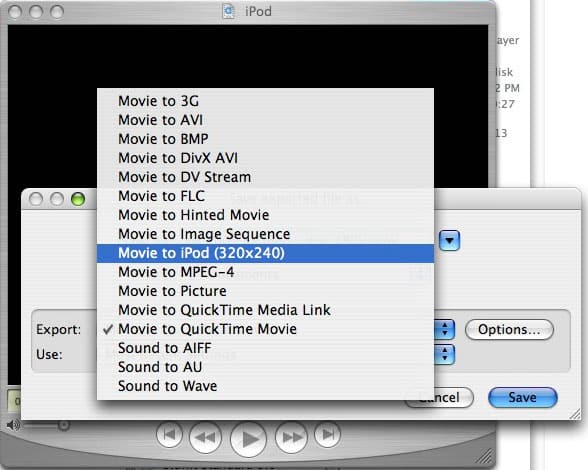Viewport: 588px width, 470px height.
Task: Choose Movie to MPEG-4
Action: [265, 272]
